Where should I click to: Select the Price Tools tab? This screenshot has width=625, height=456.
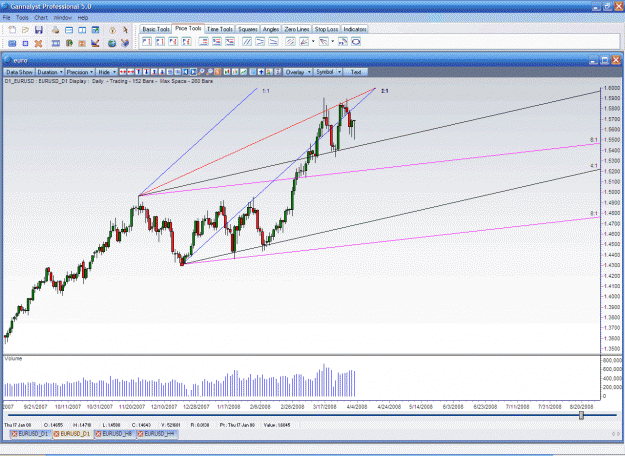coord(188,28)
